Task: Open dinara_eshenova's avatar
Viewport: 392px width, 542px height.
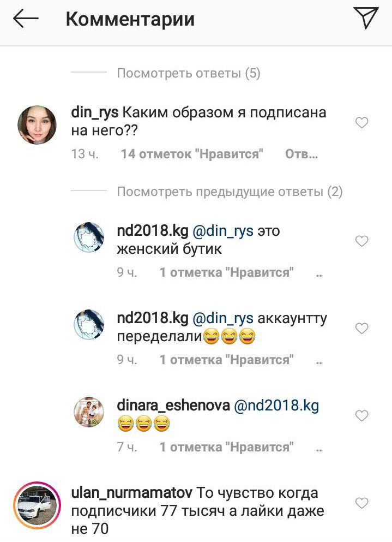Action: coord(89,412)
